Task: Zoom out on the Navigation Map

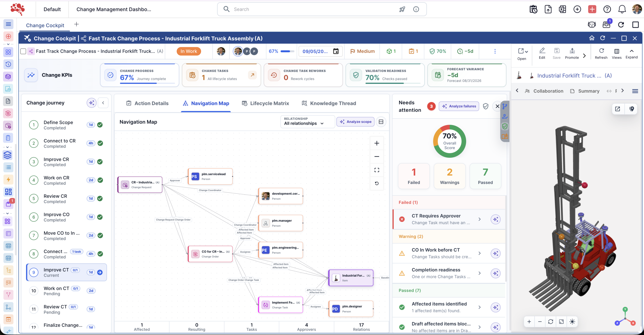Action: click(x=377, y=157)
